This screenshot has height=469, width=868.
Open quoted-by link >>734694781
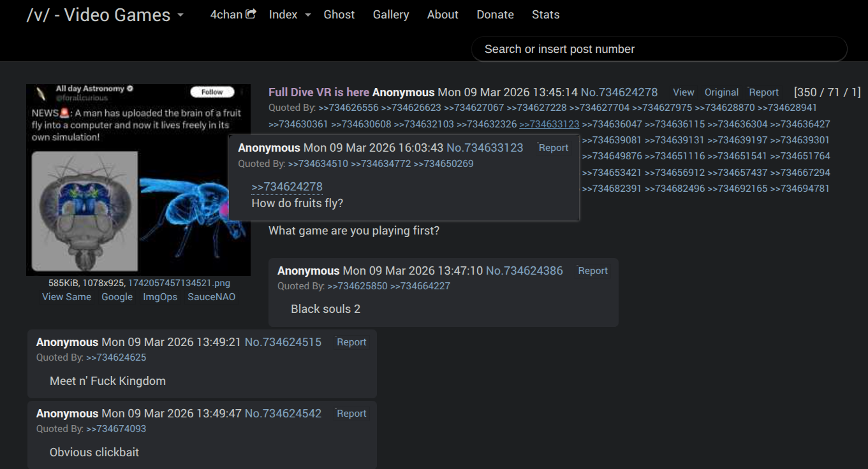point(800,189)
